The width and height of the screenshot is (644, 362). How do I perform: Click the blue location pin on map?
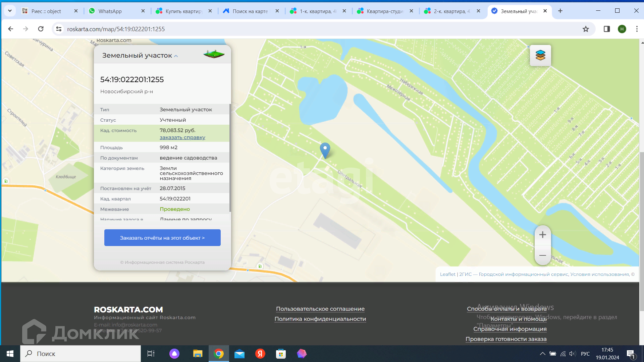tap(325, 149)
